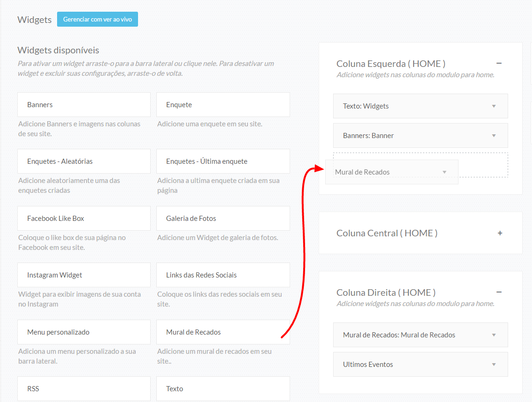Screen dimensions: 532x402
Task: Choose the Enquetes - Última enquete widget
Action: 223,161
